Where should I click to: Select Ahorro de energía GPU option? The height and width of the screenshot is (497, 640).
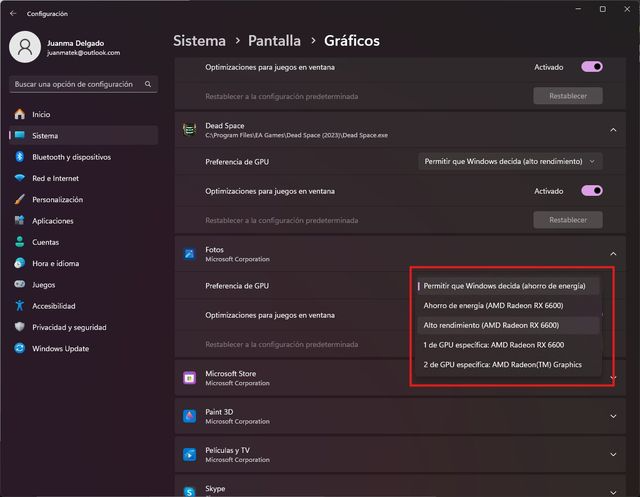(490, 305)
